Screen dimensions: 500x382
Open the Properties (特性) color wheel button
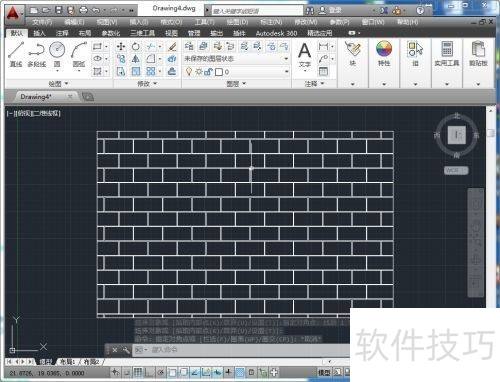coord(384,53)
